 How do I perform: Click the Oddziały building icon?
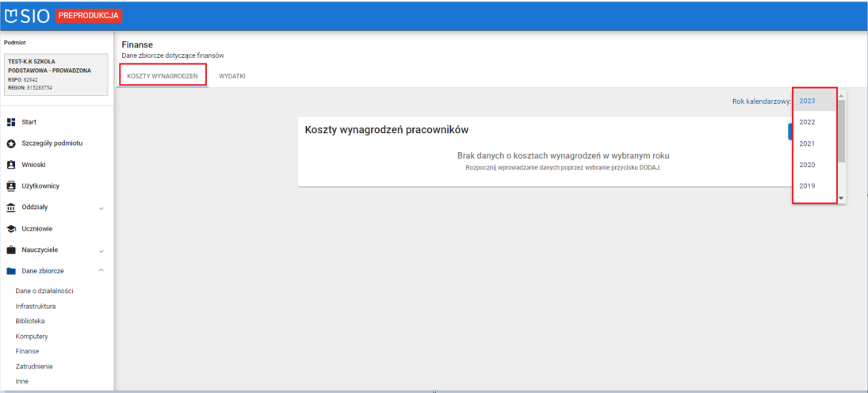(11, 208)
